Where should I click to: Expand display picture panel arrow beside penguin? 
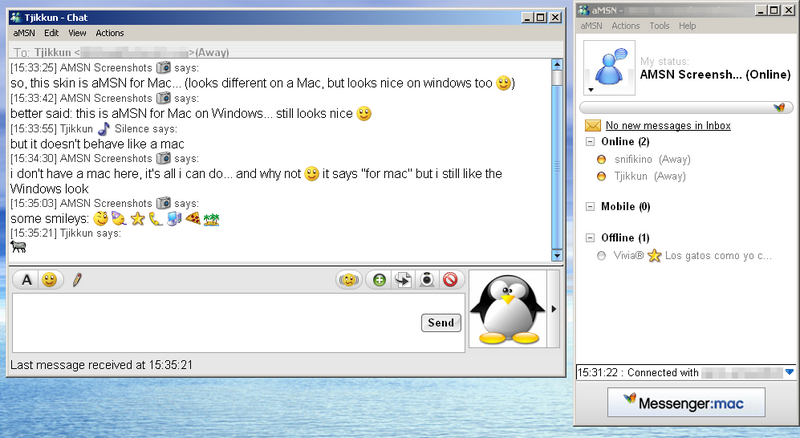(x=555, y=309)
